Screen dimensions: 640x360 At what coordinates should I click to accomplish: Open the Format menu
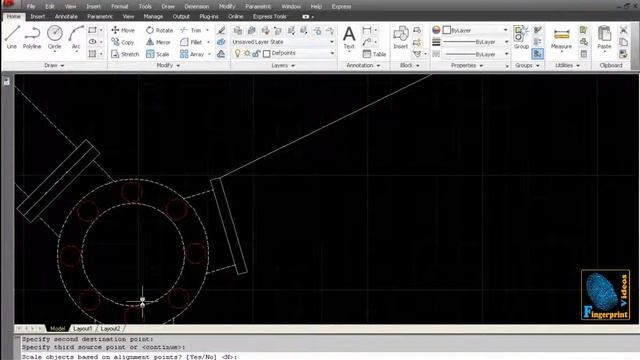pyautogui.click(x=120, y=7)
